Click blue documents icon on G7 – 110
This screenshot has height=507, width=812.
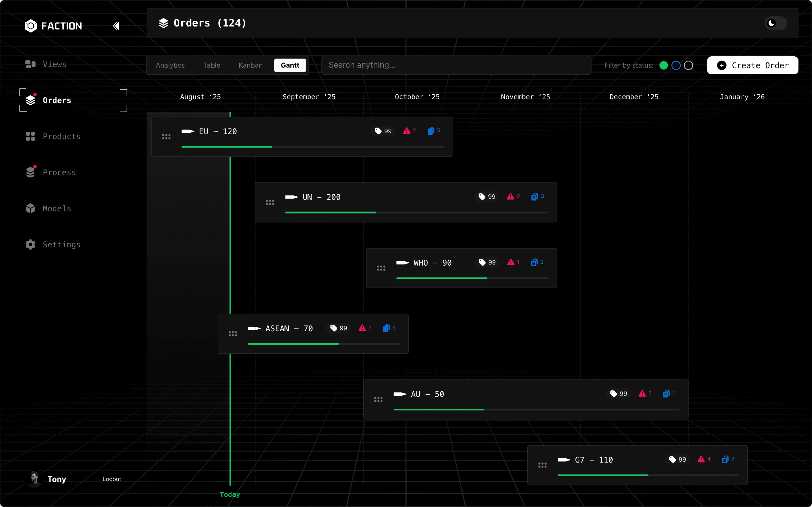pos(725,459)
